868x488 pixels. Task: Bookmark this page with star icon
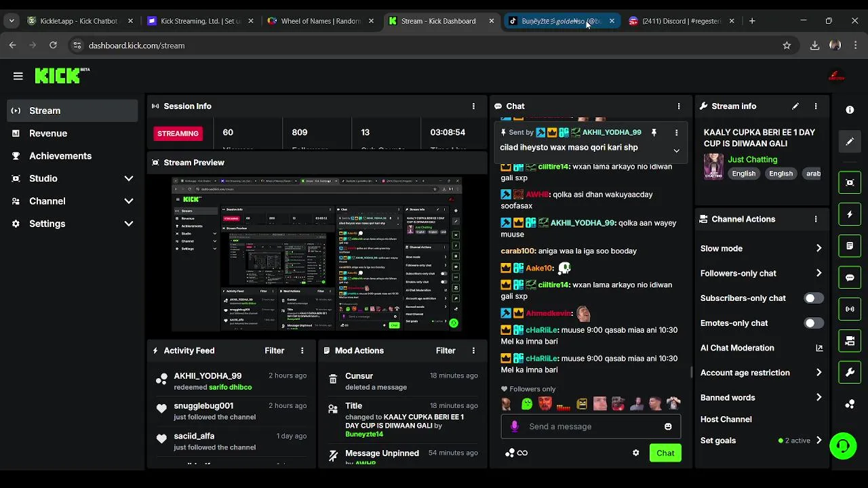(787, 45)
